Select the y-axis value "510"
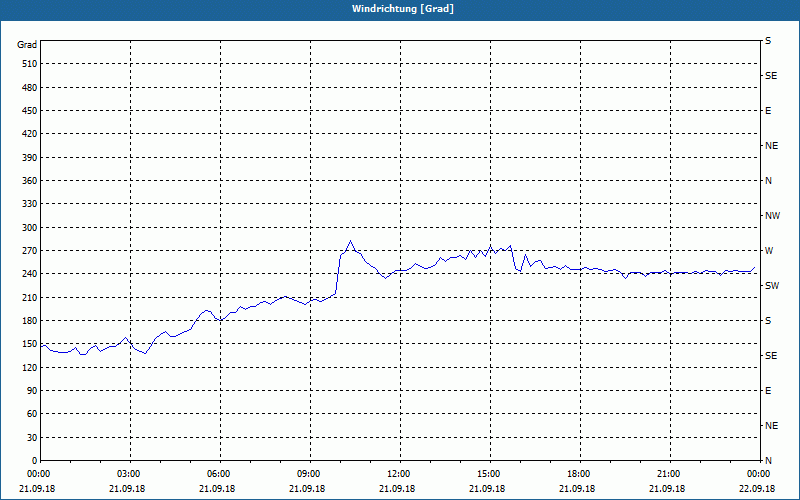Screen dimensions: 800x500 pyautogui.click(x=30, y=64)
